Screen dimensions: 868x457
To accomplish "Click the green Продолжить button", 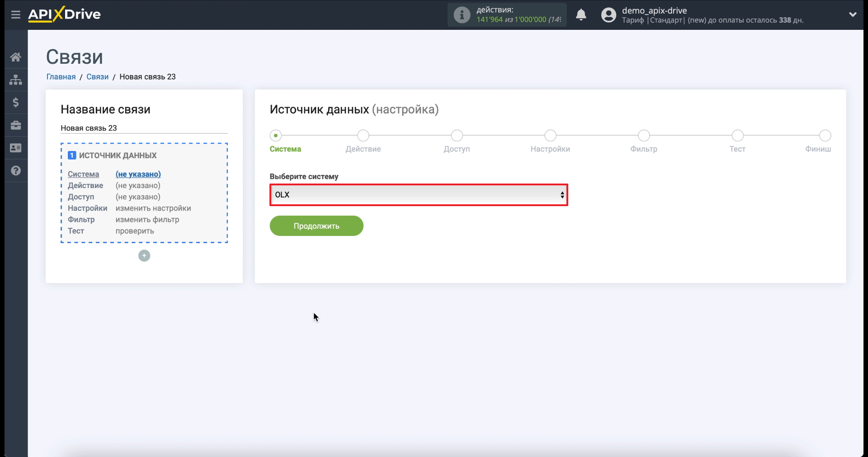I will pos(316,226).
